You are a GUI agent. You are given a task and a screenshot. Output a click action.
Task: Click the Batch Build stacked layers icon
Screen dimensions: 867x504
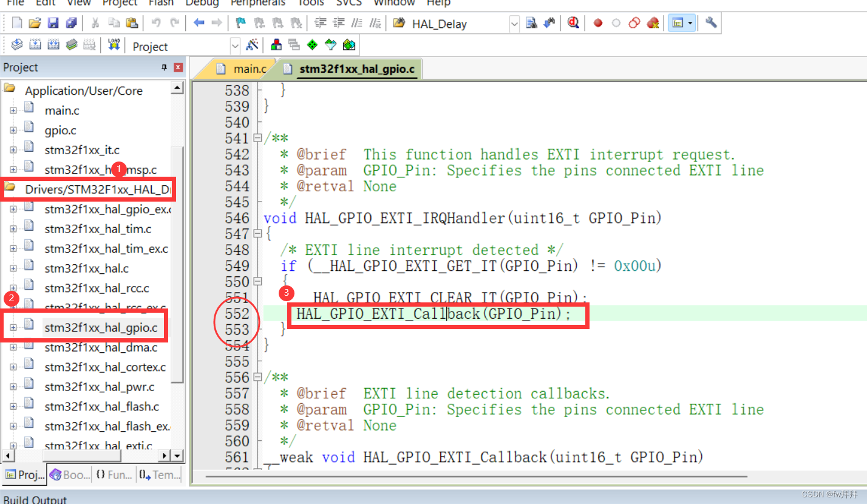coord(71,45)
